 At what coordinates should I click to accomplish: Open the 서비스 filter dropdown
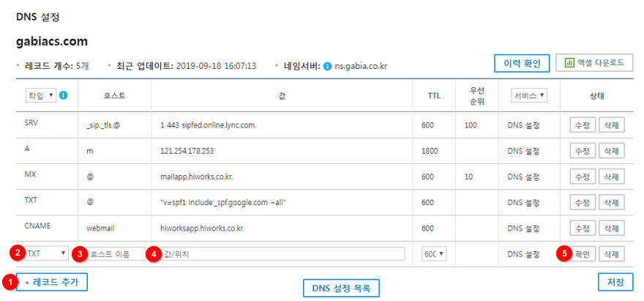click(529, 95)
